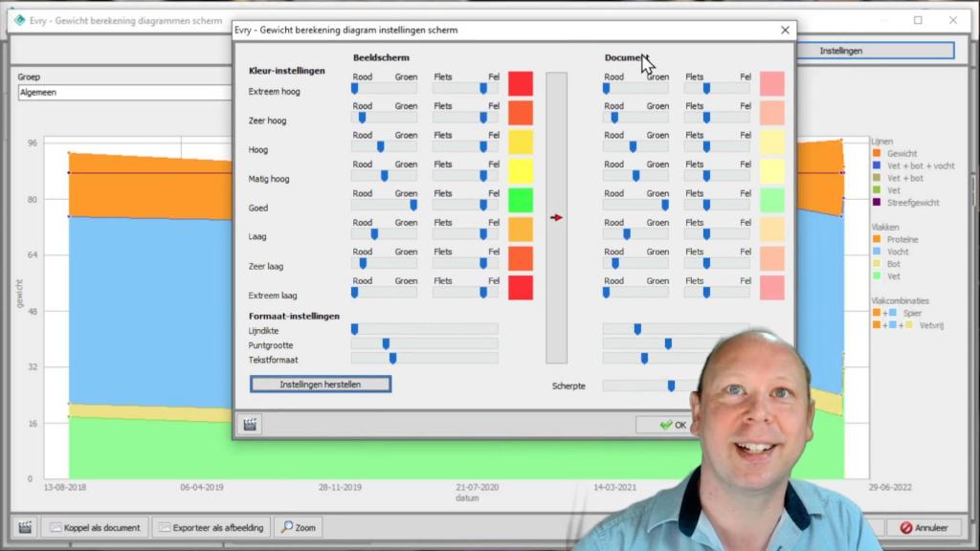Click Koppel als document button
This screenshot has height=551, width=980.
point(95,527)
